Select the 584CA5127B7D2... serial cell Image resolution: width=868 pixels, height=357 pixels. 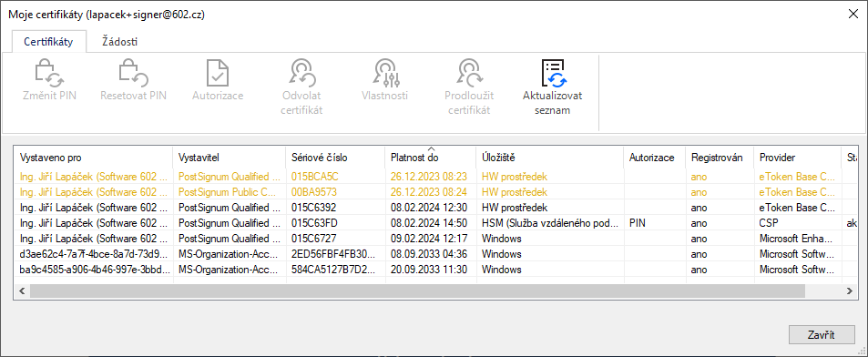click(x=335, y=270)
